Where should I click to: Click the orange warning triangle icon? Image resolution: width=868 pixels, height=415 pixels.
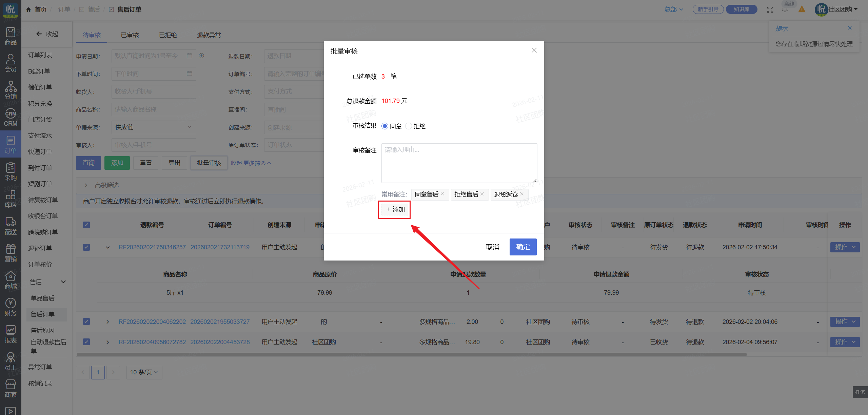click(x=802, y=9)
